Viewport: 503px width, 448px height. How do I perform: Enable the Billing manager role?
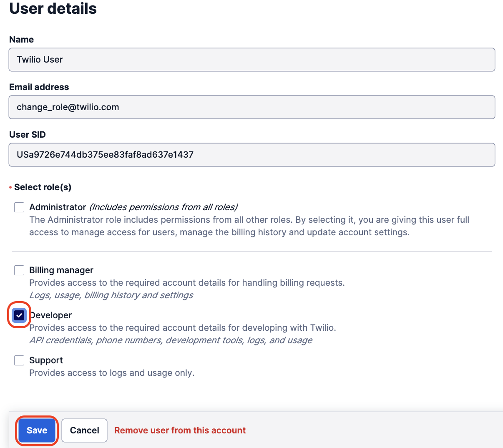click(19, 270)
